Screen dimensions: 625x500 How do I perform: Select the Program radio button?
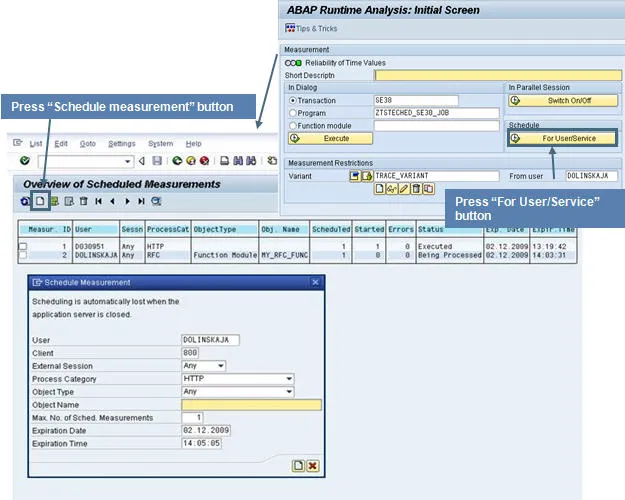pos(293,113)
